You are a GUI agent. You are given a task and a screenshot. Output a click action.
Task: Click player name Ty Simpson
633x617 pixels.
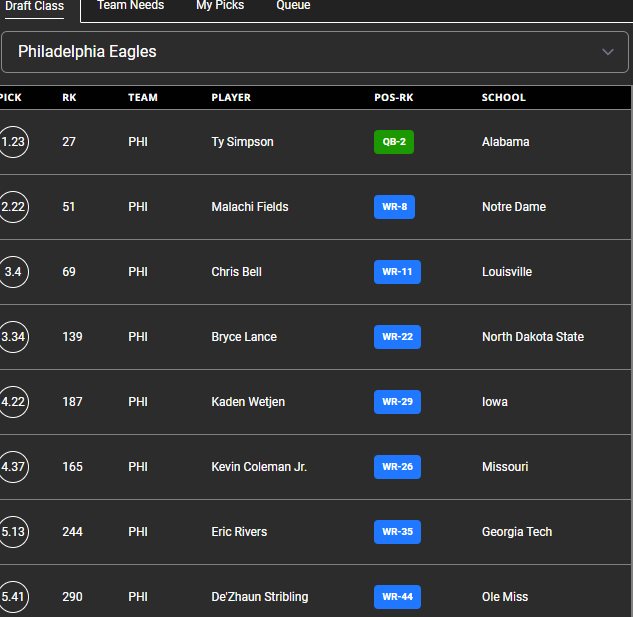242,142
